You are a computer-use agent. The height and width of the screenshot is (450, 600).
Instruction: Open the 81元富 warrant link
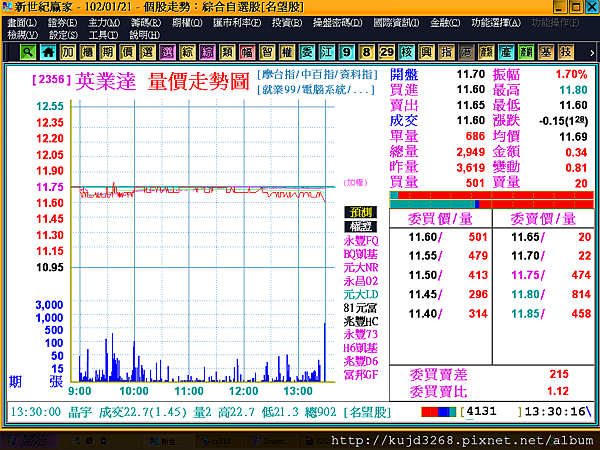point(360,308)
